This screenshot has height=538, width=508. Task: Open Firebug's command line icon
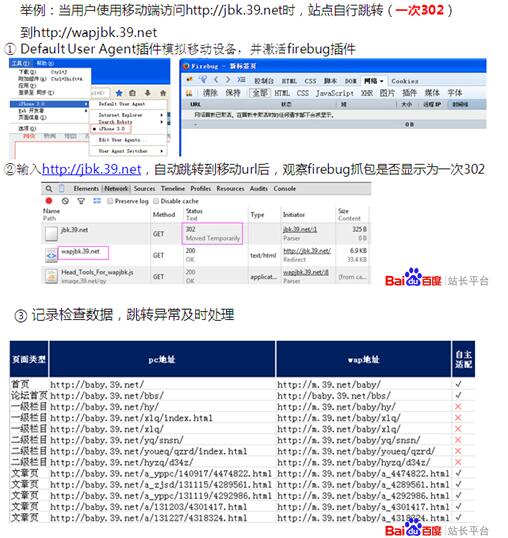[241, 80]
